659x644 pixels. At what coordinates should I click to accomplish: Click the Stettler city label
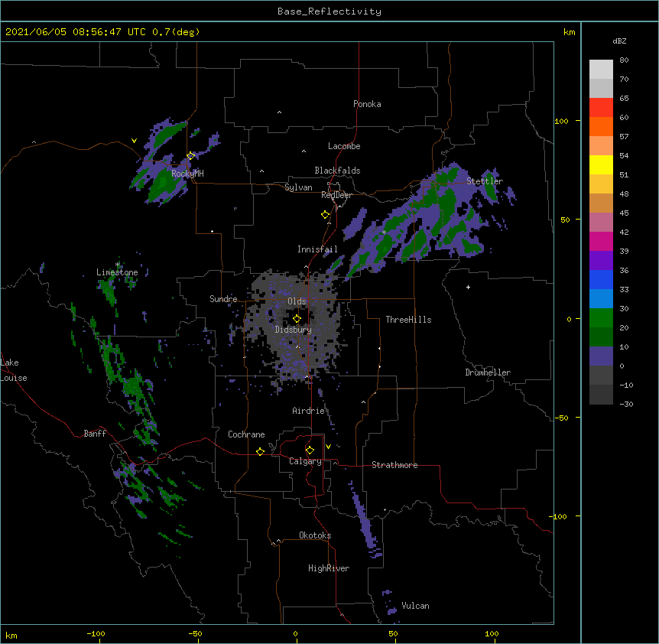point(485,181)
